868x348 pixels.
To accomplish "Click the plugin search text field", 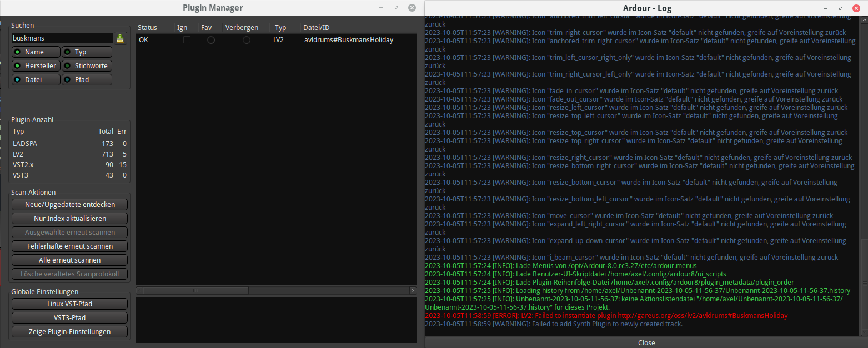I will coord(62,38).
